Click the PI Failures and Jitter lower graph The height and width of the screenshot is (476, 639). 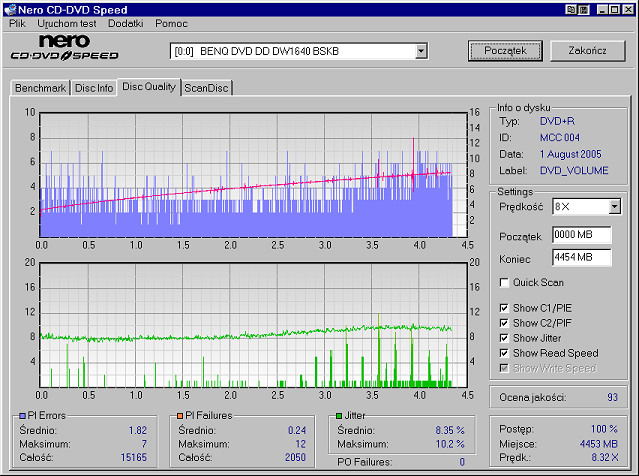click(253, 325)
